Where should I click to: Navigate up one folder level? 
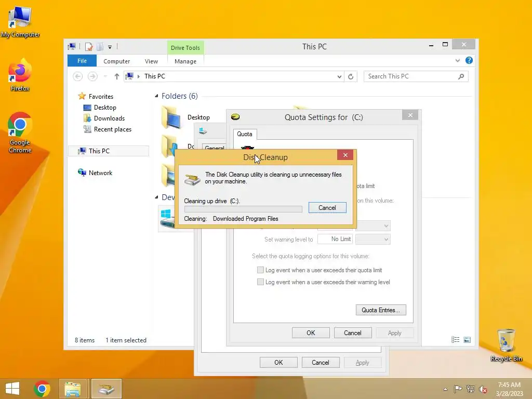coord(117,76)
